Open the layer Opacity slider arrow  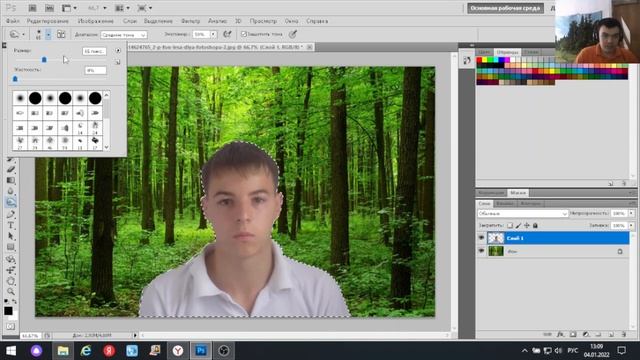tap(631, 213)
